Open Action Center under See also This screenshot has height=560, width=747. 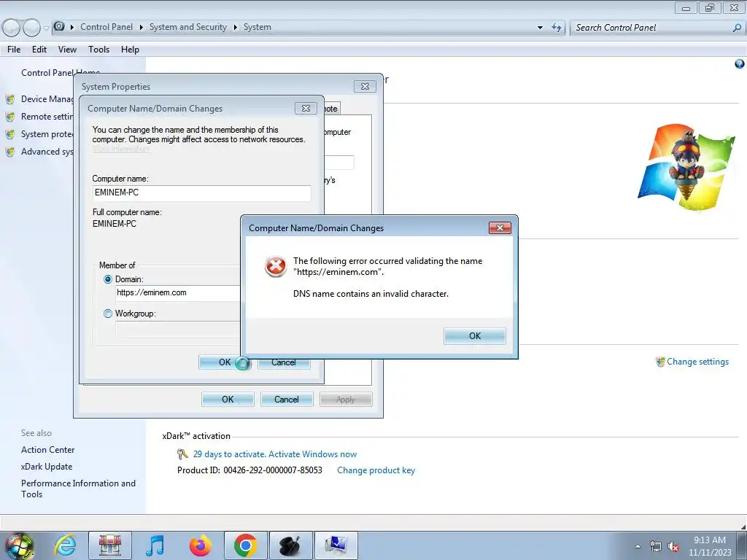pyautogui.click(x=47, y=449)
